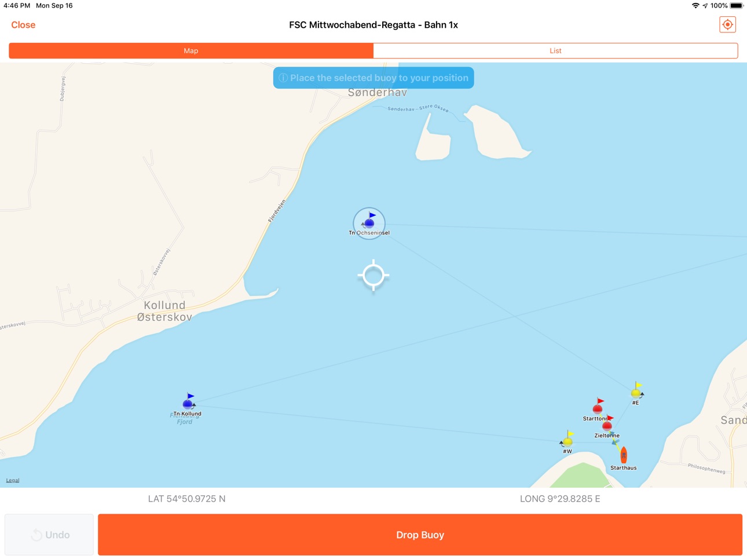The width and height of the screenshot is (747, 560).
Task: Tap the 4:46 PM clock
Action: pyautogui.click(x=17, y=6)
